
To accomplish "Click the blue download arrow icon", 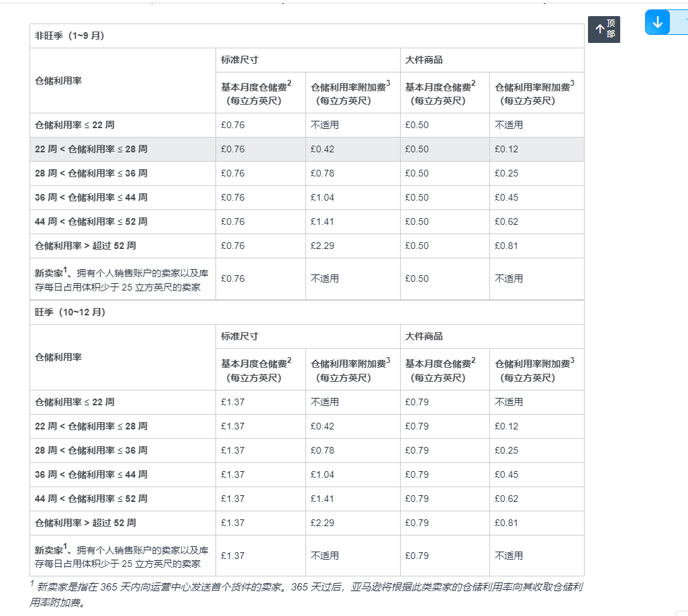I will 657,21.
